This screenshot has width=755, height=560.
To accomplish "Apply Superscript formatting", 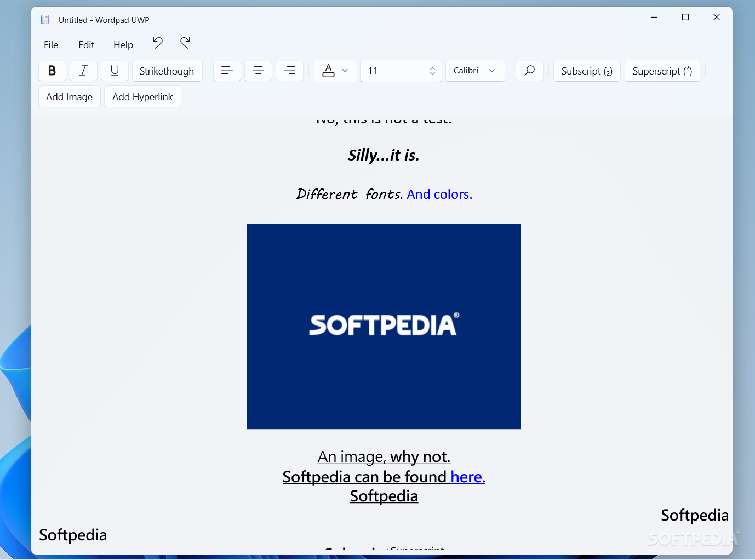I will [662, 71].
